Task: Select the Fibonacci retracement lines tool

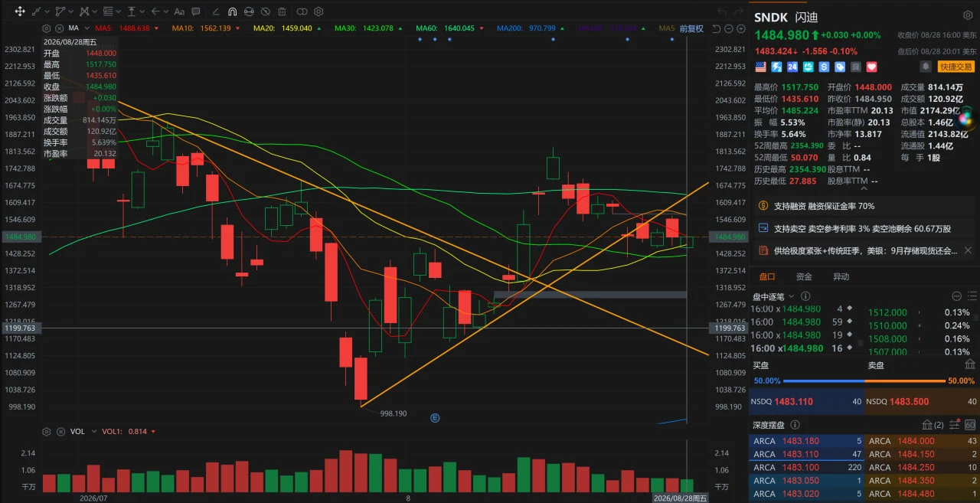Action: pos(108,11)
